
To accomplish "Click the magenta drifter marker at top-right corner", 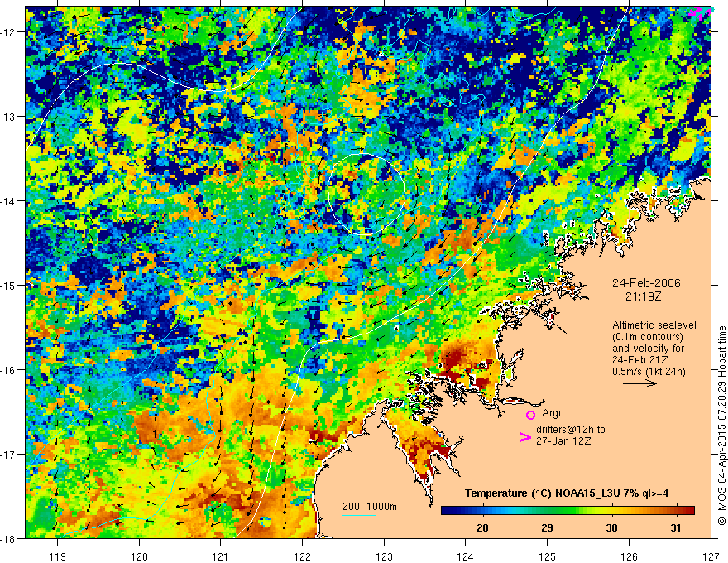I will (x=700, y=12).
